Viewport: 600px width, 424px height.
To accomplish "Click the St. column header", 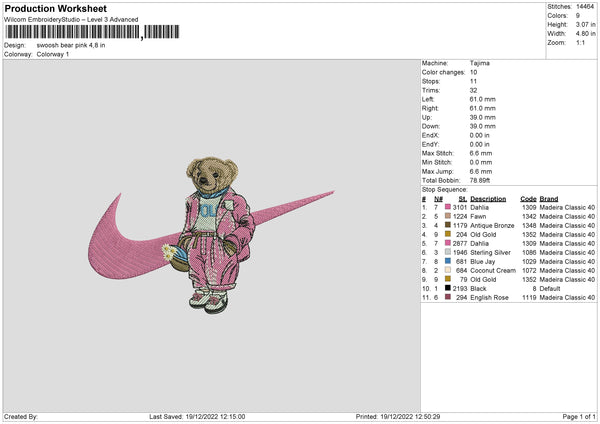I will click(463, 199).
